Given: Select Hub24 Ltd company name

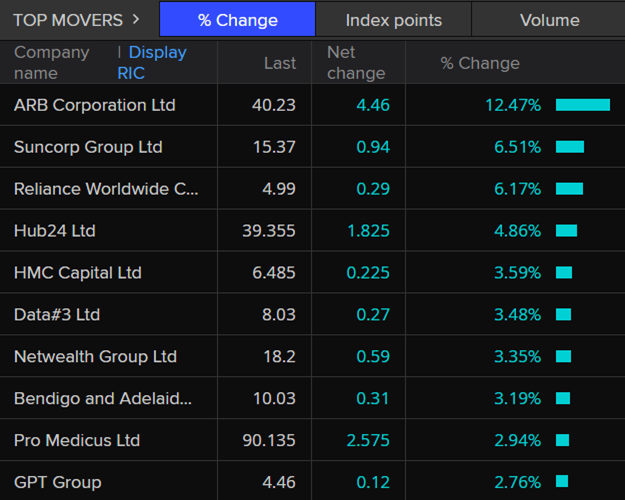Looking at the screenshot, I should pos(55,231).
